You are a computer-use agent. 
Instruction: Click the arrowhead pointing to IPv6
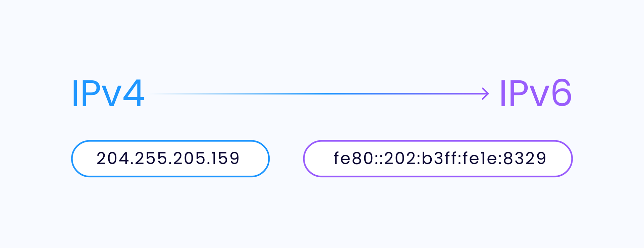(x=485, y=94)
